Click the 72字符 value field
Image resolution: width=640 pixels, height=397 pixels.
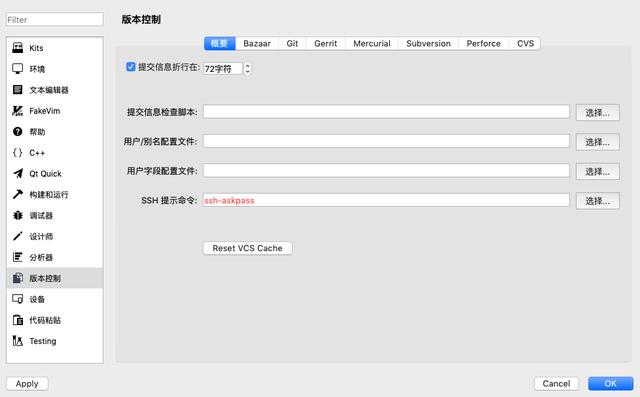pos(223,69)
